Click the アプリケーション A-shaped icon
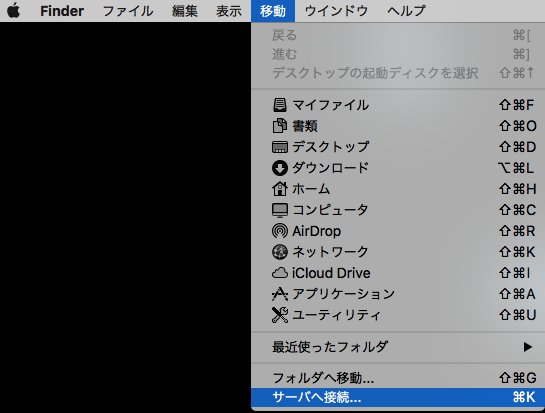545x413 pixels. [280, 294]
